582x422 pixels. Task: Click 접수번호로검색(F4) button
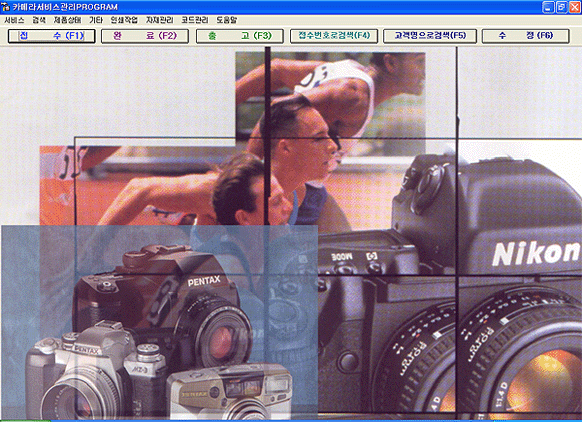pos(334,36)
